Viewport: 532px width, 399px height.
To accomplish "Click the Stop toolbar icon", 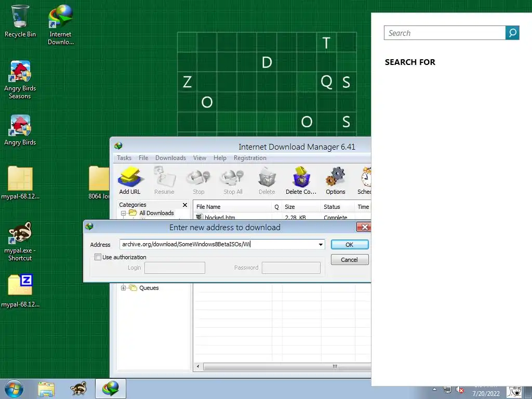I will [198, 180].
